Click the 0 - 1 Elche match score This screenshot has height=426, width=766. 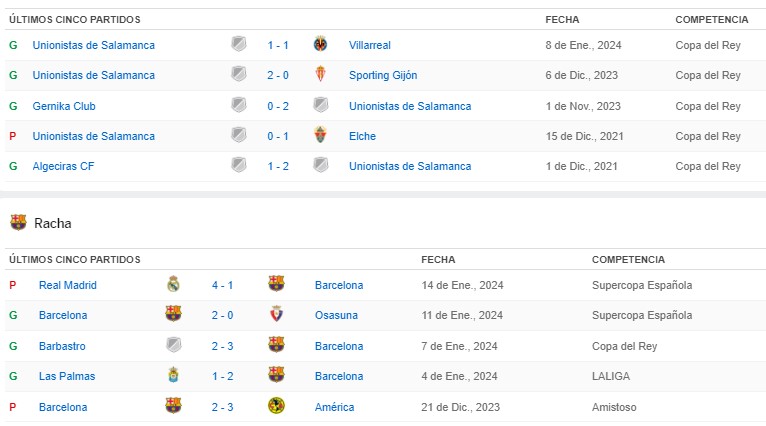pos(278,136)
